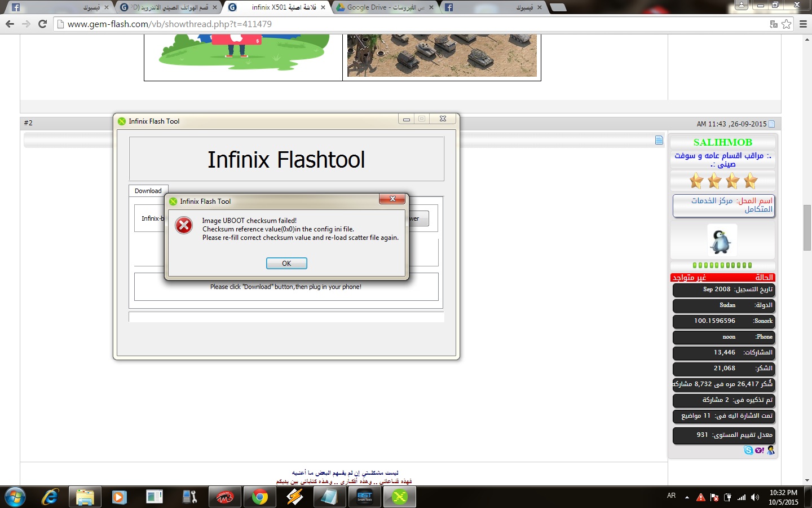This screenshot has width=812, height=508.
Task: Click the green cartoon advertisement image
Action: tap(243, 52)
